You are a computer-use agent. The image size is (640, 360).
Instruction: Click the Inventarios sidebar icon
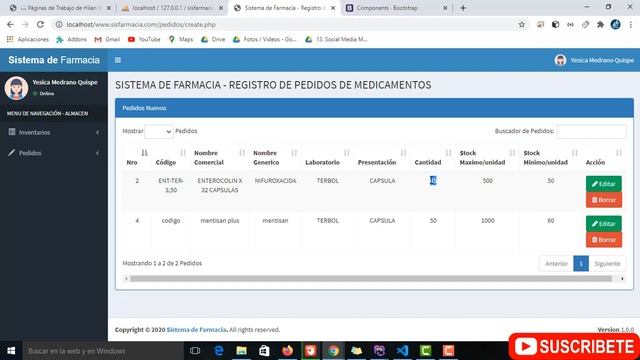(x=12, y=132)
